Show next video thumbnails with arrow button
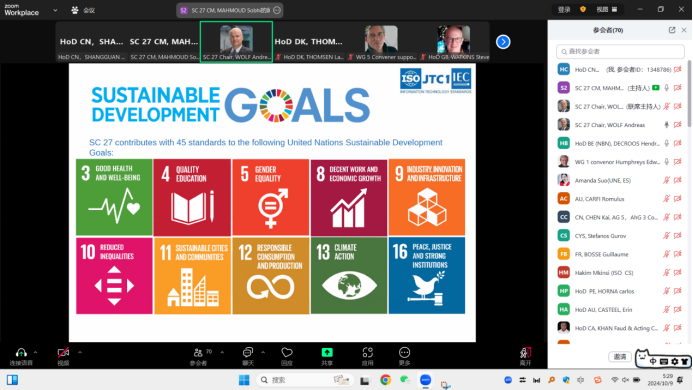 pyautogui.click(x=503, y=42)
